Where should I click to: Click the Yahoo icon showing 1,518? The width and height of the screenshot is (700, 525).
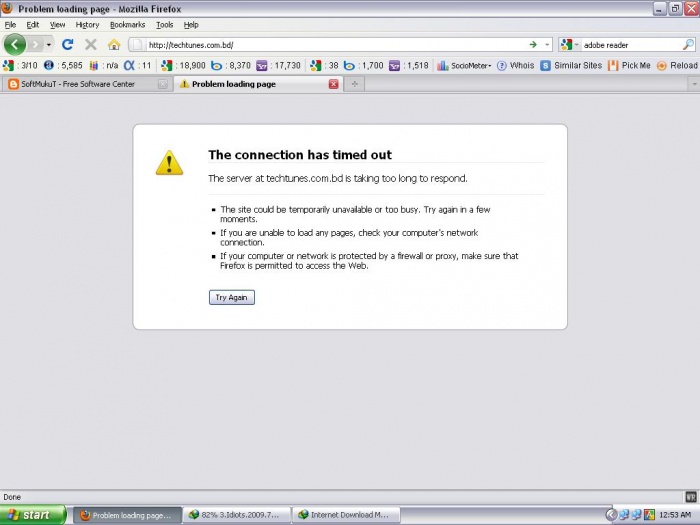coord(394,66)
